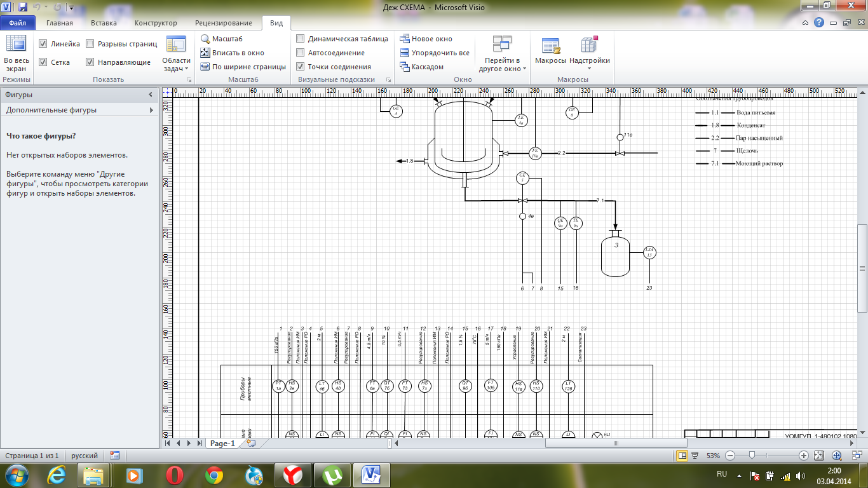
Task: Open Quick Access toolbar customize menu
Action: pyautogui.click(x=71, y=8)
